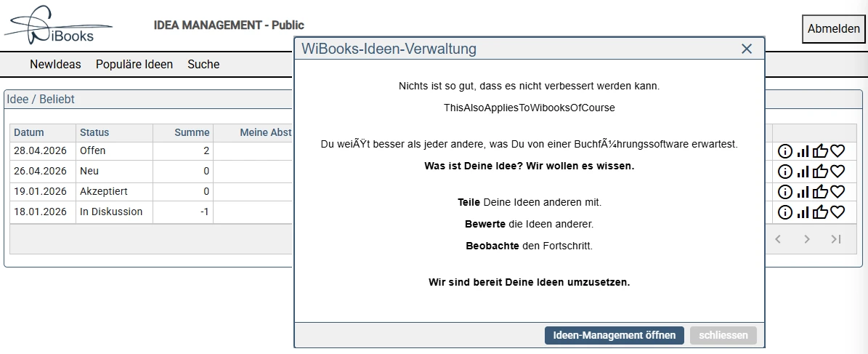The image size is (868, 354).
Task: Click heart icon on the 19.01.2026 row
Action: 837,192
